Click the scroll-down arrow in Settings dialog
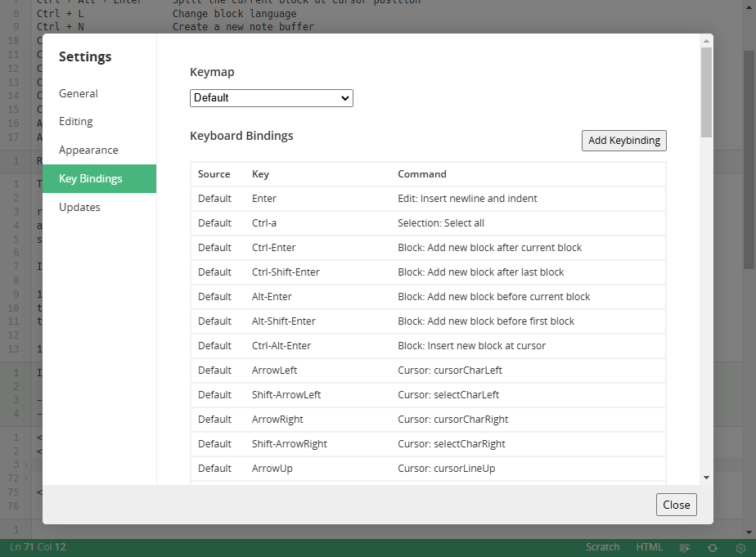Image resolution: width=756 pixels, height=557 pixels. tap(706, 478)
